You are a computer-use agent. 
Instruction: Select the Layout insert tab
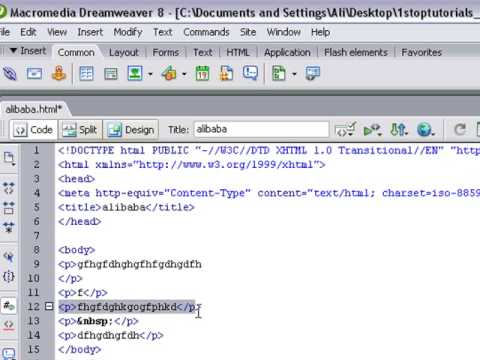[124, 52]
